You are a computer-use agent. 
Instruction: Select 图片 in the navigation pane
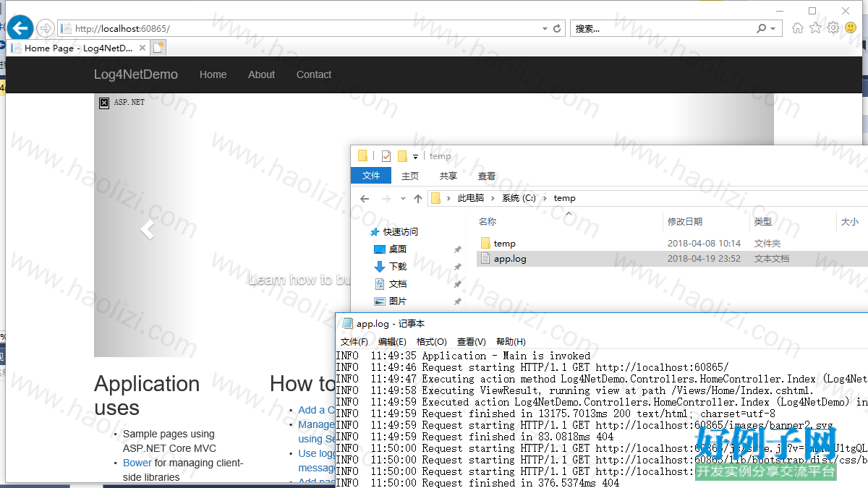pos(398,301)
